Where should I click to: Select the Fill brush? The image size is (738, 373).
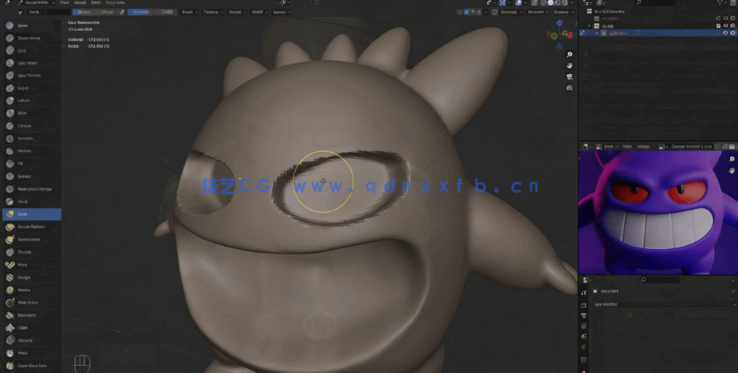[31, 163]
